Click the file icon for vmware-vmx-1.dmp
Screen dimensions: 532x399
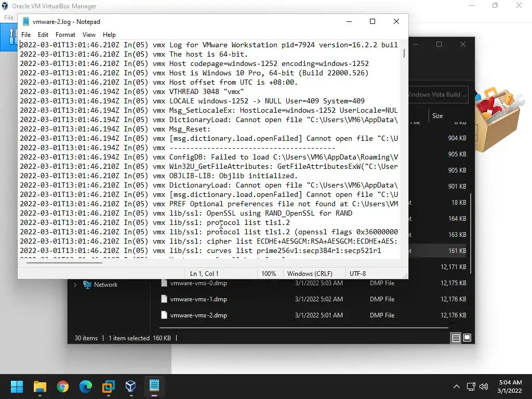[164, 299]
